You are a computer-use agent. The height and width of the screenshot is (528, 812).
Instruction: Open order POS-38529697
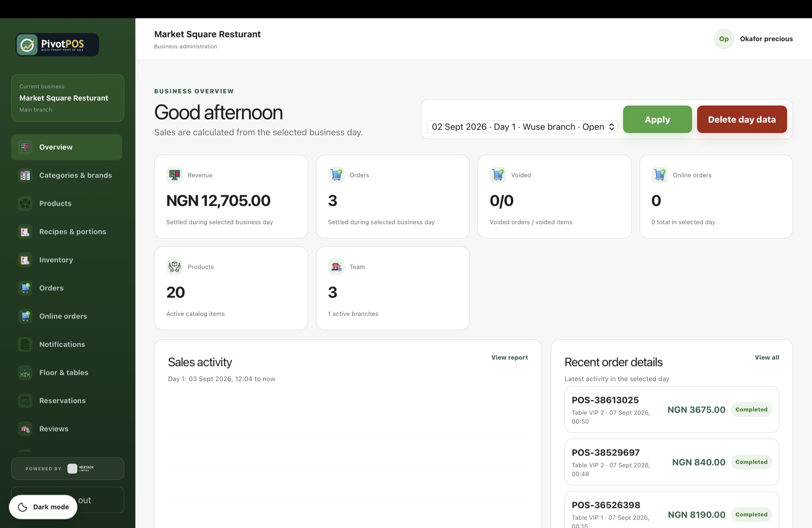pos(672,462)
